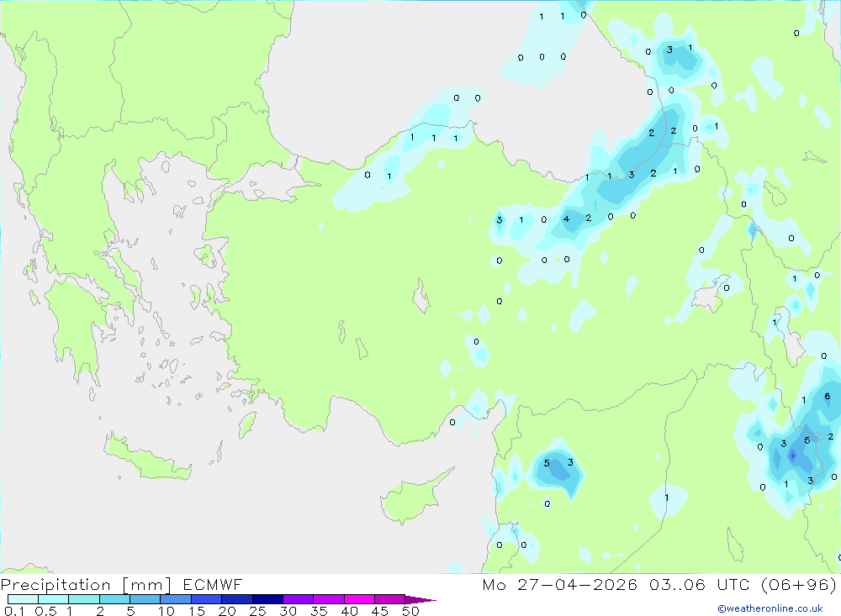841x616 pixels.
Task: Click the '10' legend scale label
Action: 167,611
